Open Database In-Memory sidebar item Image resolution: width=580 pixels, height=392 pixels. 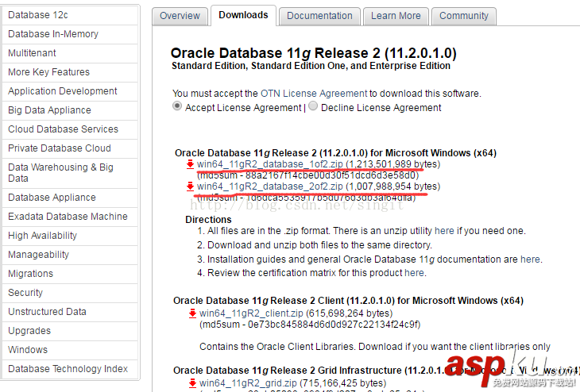click(x=70, y=34)
